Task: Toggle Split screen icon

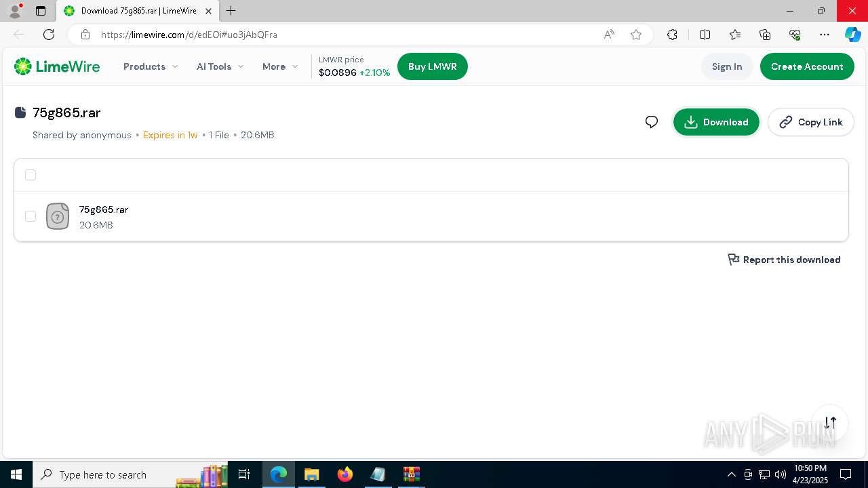Action: [x=705, y=35]
